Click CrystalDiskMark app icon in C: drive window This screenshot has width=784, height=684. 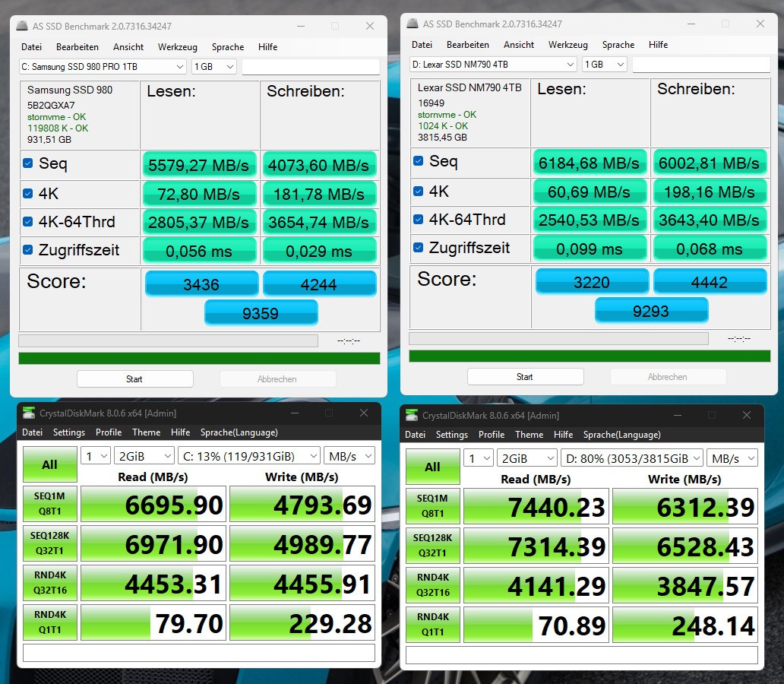click(x=29, y=413)
